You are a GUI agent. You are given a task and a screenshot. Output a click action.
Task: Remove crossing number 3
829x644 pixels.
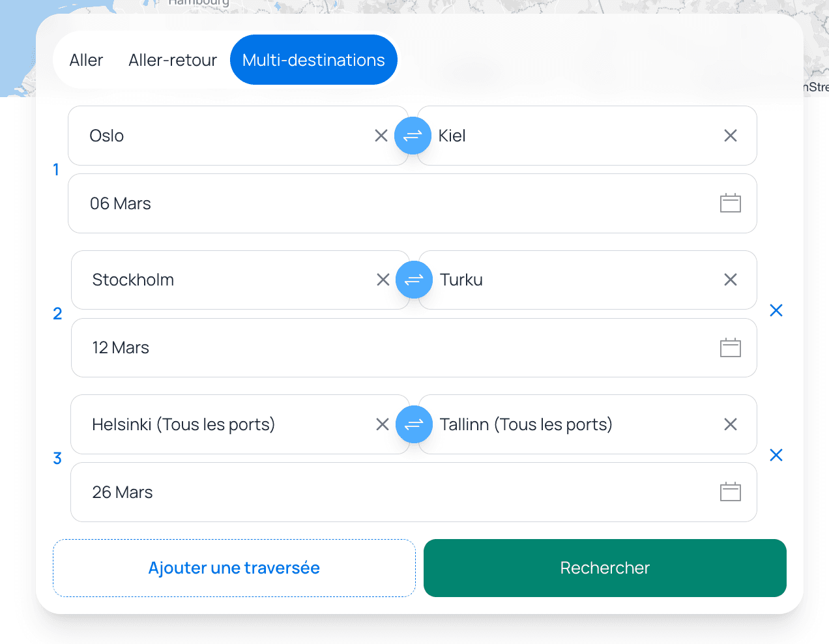pyautogui.click(x=776, y=455)
